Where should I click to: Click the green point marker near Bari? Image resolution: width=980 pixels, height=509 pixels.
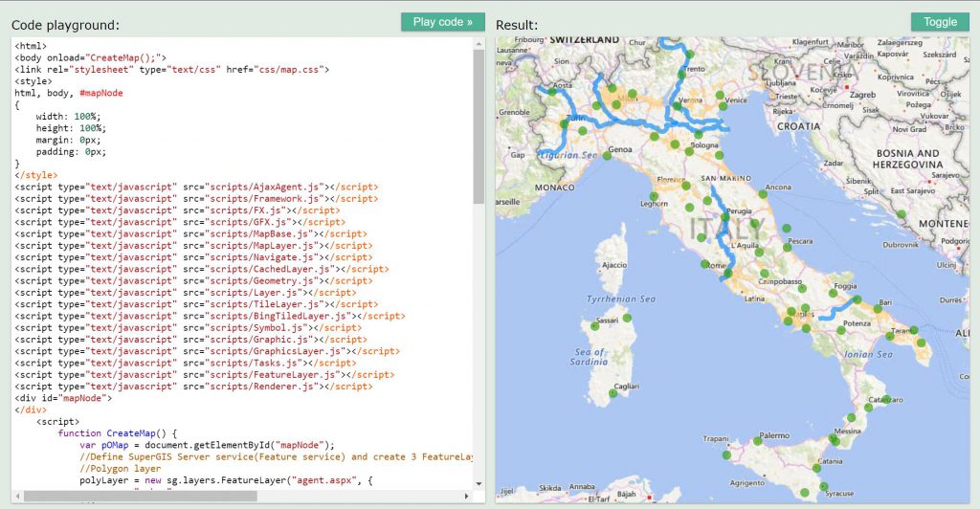878,308
